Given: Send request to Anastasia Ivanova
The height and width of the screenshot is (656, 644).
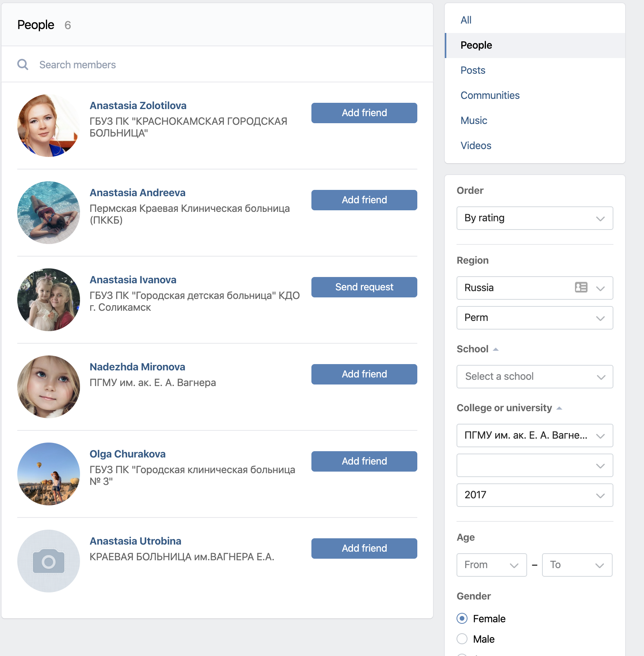Looking at the screenshot, I should [364, 287].
